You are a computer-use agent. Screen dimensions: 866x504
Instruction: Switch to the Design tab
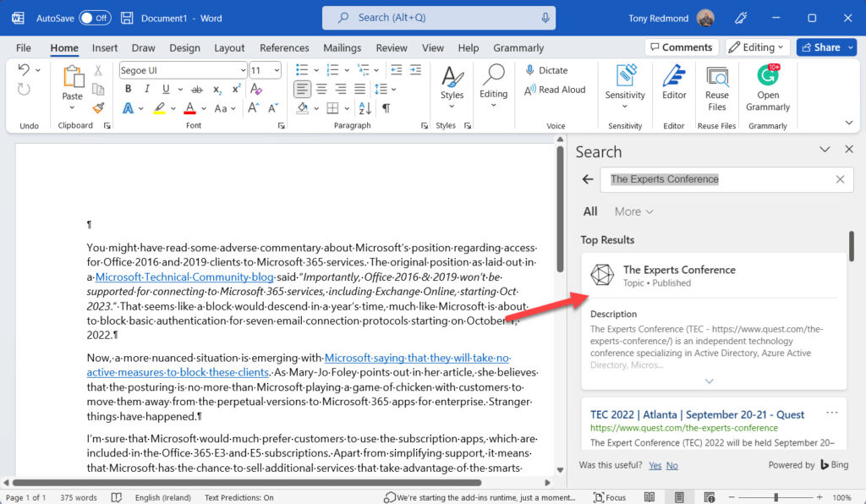[184, 48]
